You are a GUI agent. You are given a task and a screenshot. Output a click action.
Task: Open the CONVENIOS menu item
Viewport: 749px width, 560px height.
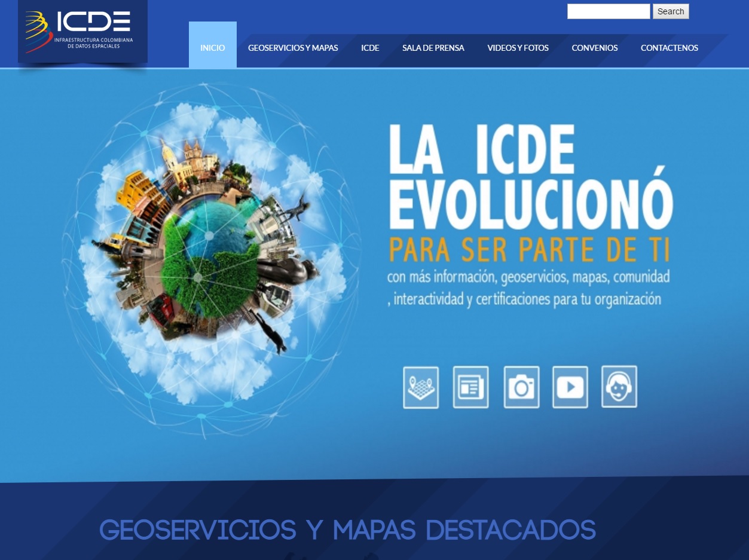coord(595,48)
